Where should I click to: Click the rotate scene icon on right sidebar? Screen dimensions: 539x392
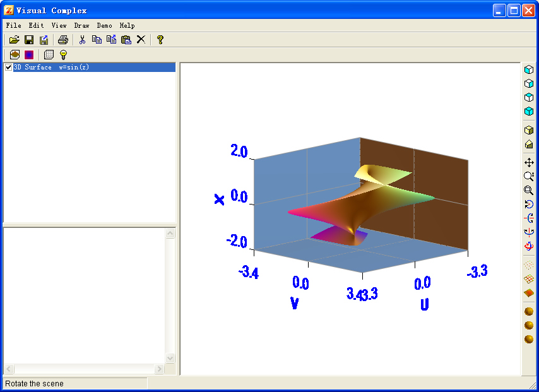coord(530,203)
